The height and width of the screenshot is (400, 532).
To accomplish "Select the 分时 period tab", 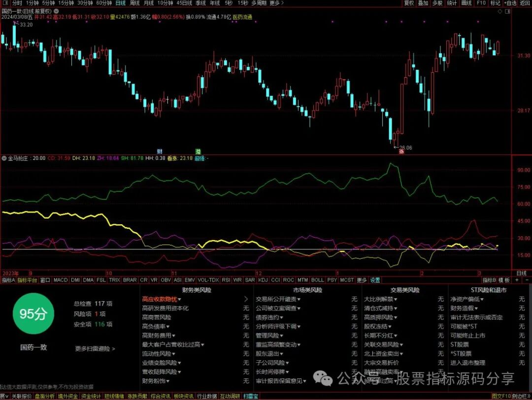I will pos(17,3).
